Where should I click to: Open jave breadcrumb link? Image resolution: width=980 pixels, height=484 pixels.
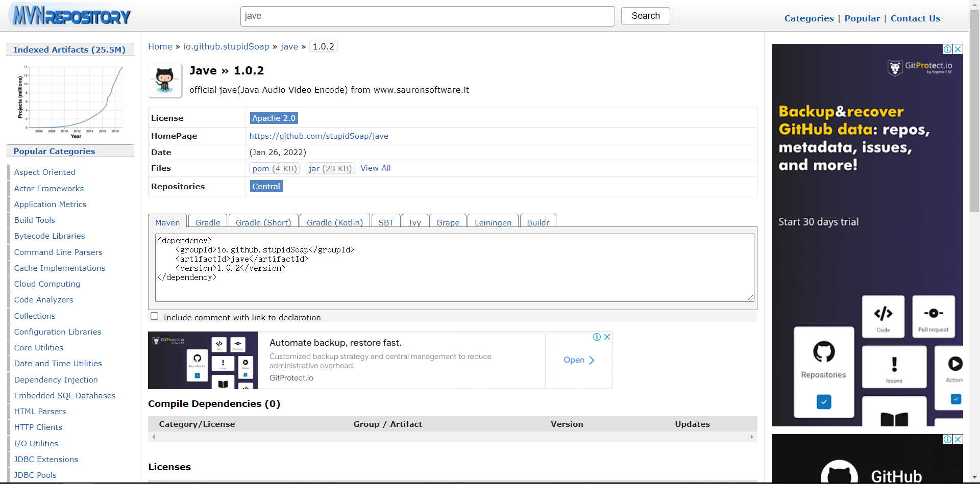pyautogui.click(x=289, y=46)
